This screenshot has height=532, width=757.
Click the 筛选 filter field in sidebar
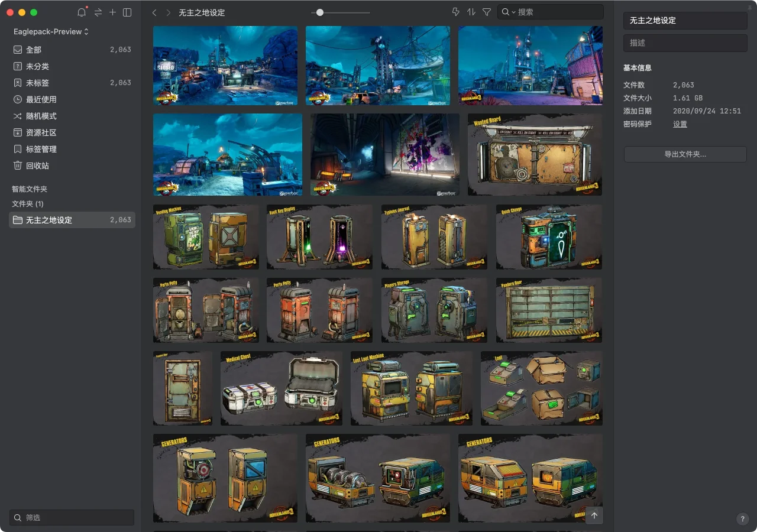point(72,517)
